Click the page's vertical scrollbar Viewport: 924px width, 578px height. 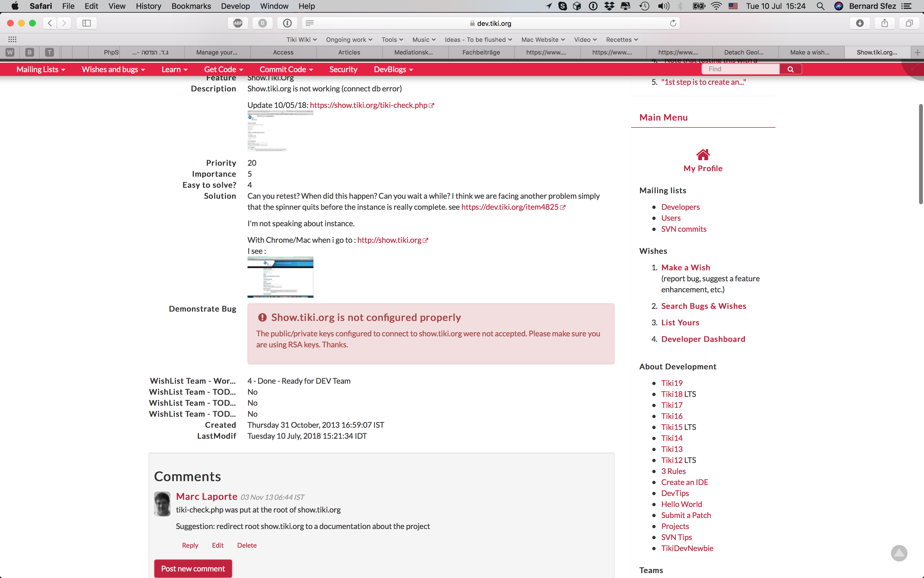pos(921,154)
